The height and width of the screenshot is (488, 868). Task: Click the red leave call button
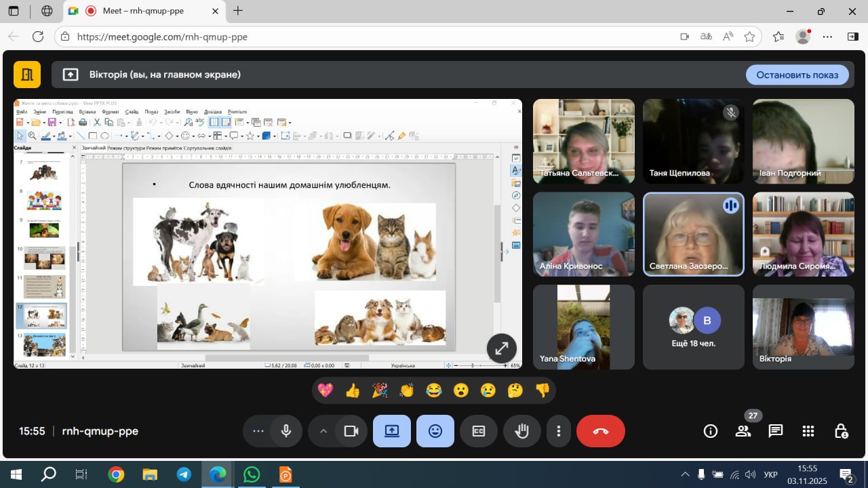point(600,431)
